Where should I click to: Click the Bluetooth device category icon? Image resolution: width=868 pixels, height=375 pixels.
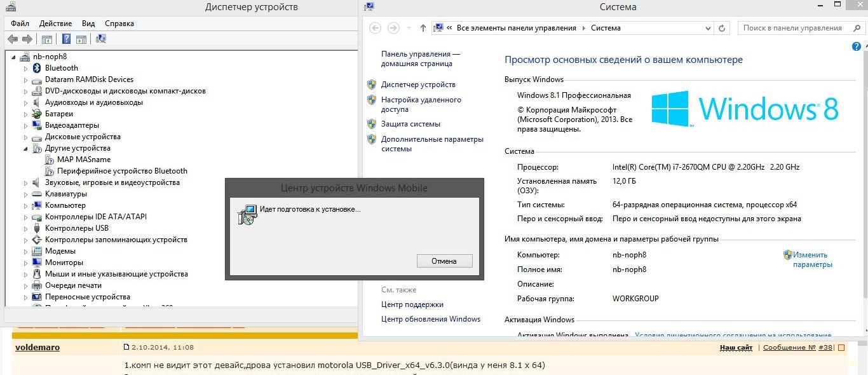tap(37, 68)
